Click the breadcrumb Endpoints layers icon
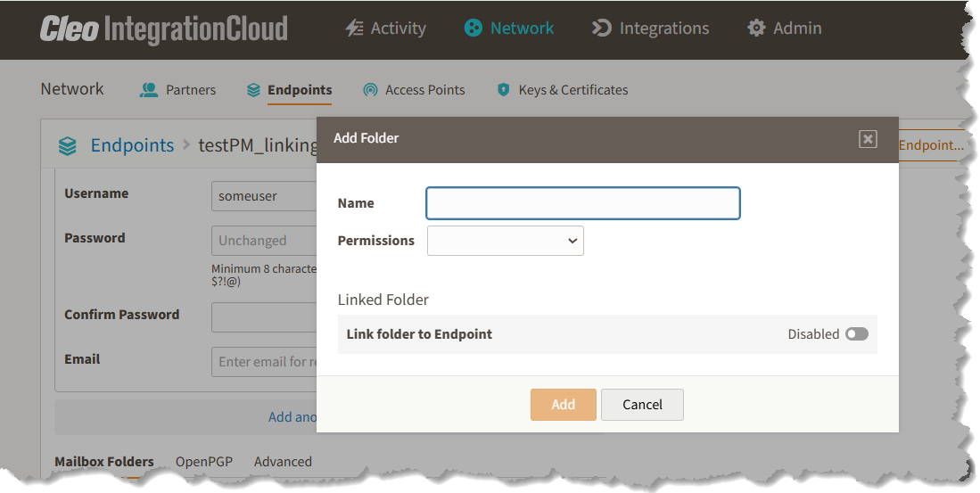 68,145
